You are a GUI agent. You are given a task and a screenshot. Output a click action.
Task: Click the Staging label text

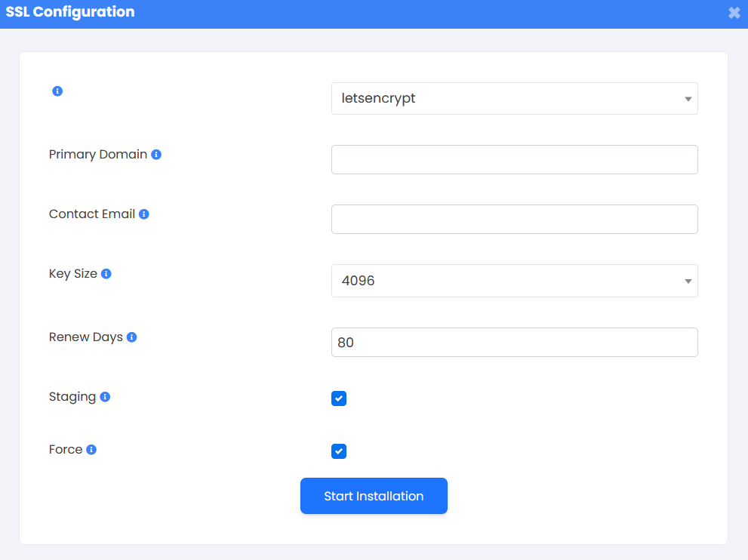tap(72, 397)
